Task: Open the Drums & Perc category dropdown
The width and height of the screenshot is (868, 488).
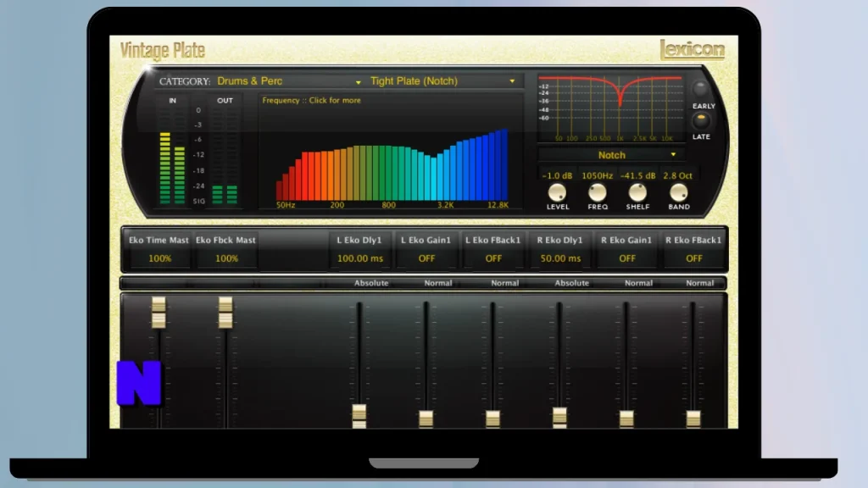Action: pos(288,81)
